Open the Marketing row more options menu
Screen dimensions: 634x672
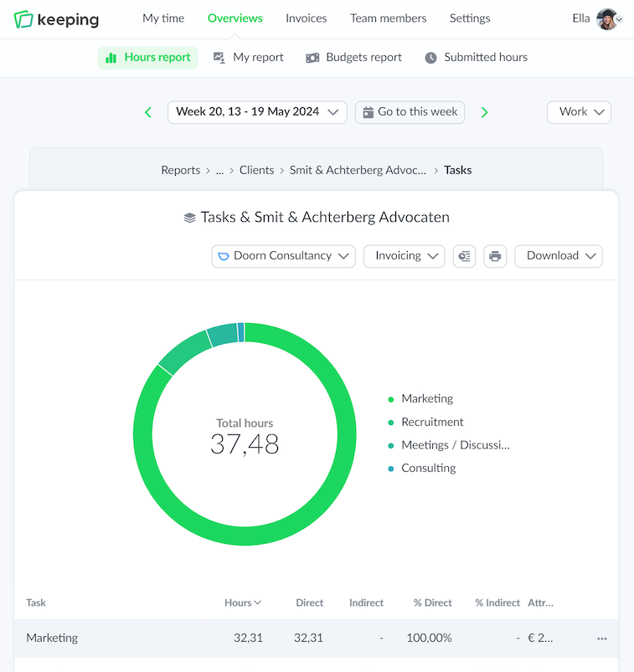(602, 639)
